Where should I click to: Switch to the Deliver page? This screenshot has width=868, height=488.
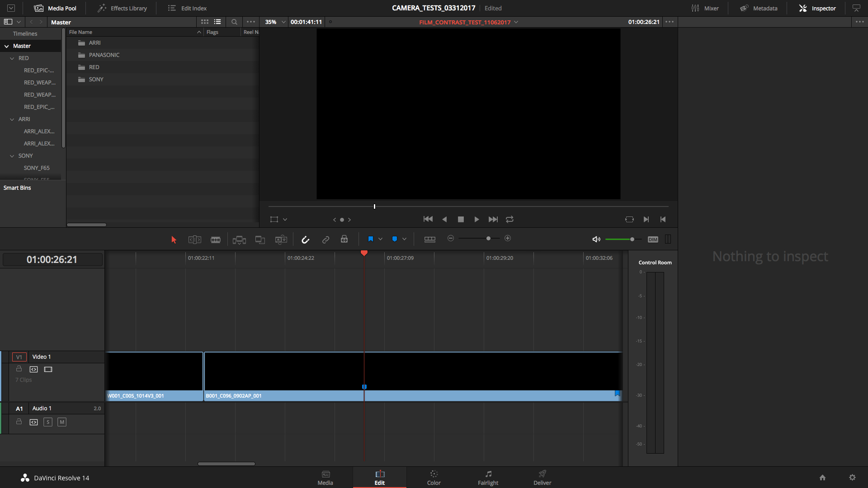(x=542, y=478)
